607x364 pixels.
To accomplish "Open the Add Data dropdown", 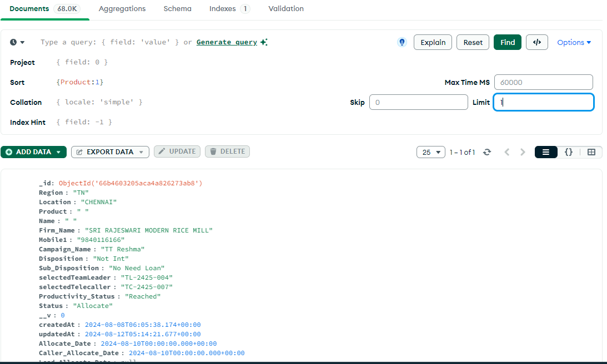I will 33,152.
